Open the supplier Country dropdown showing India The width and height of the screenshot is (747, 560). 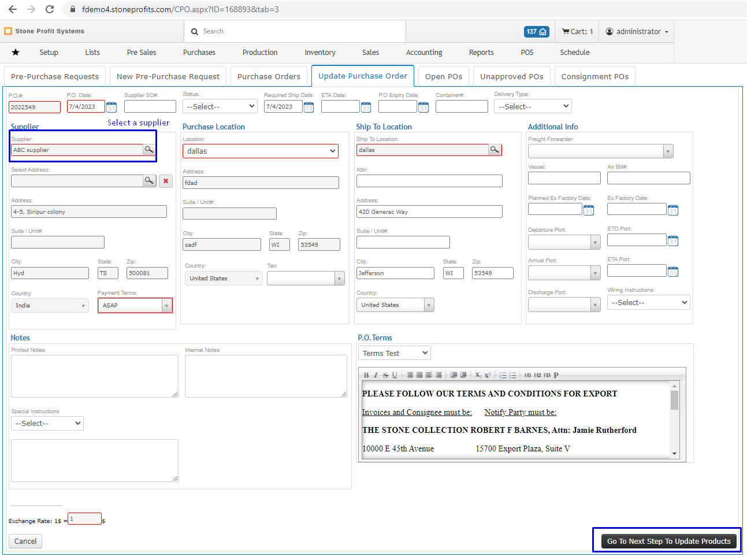[50, 305]
